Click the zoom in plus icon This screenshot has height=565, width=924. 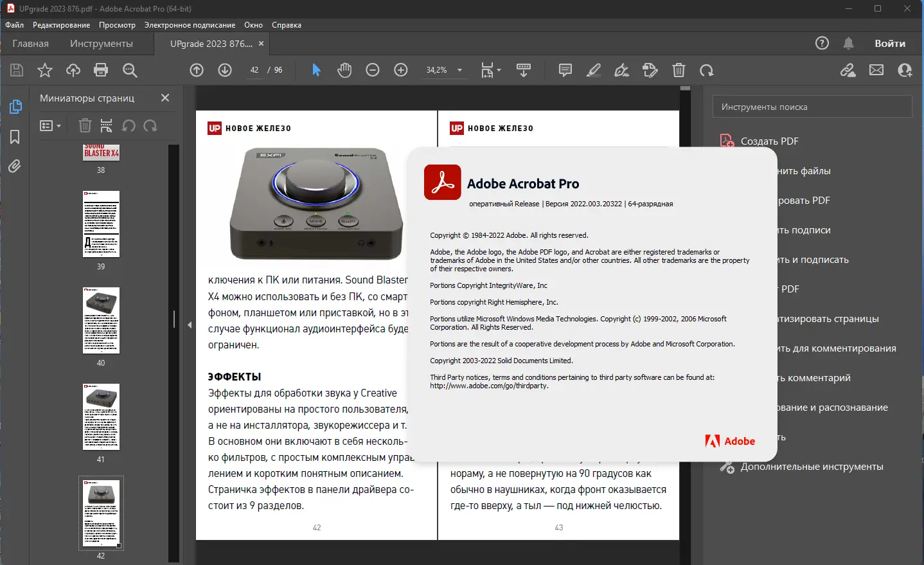(401, 70)
